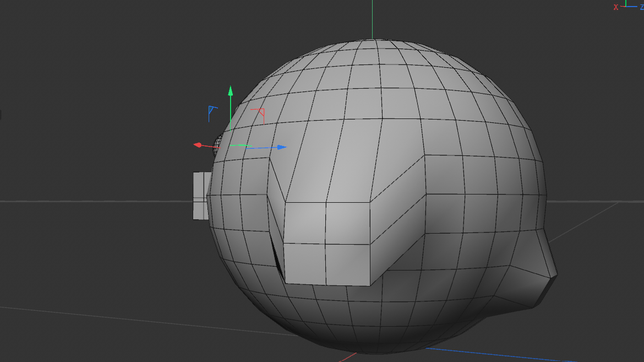The height and width of the screenshot is (362, 644).
Task: Click the green world Y-axis line above the head
Action: point(373,19)
